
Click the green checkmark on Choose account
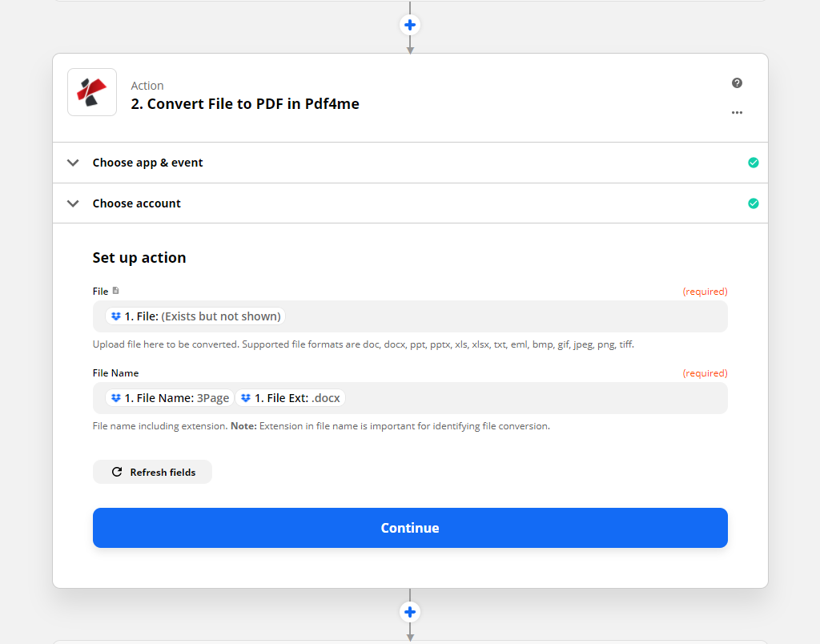tap(753, 203)
